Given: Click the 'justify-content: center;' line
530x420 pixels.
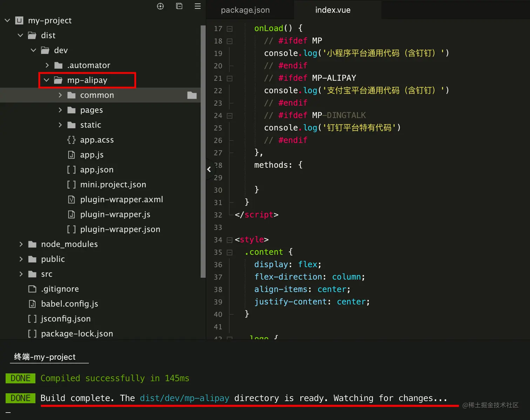Looking at the screenshot, I should (x=312, y=302).
